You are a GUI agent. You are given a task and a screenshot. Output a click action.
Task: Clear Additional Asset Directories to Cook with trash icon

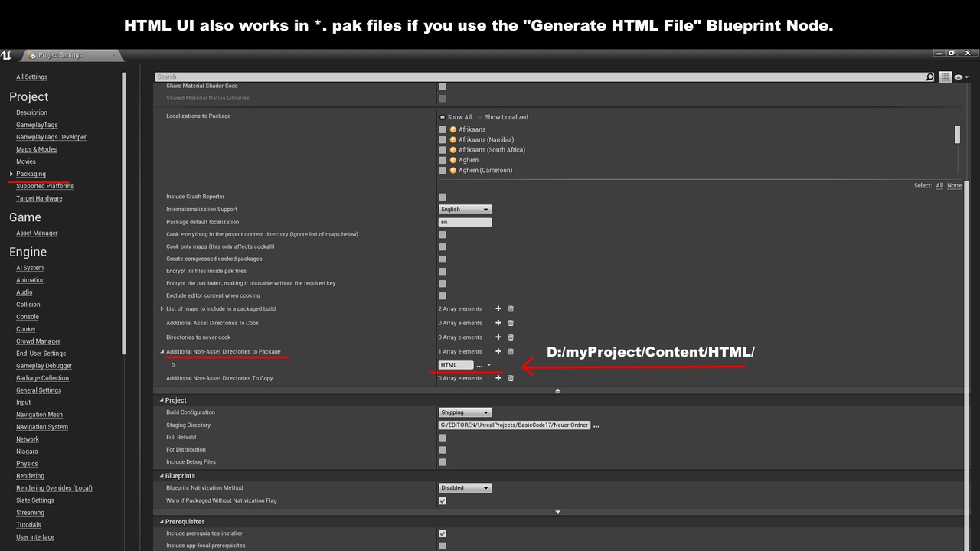[511, 323]
